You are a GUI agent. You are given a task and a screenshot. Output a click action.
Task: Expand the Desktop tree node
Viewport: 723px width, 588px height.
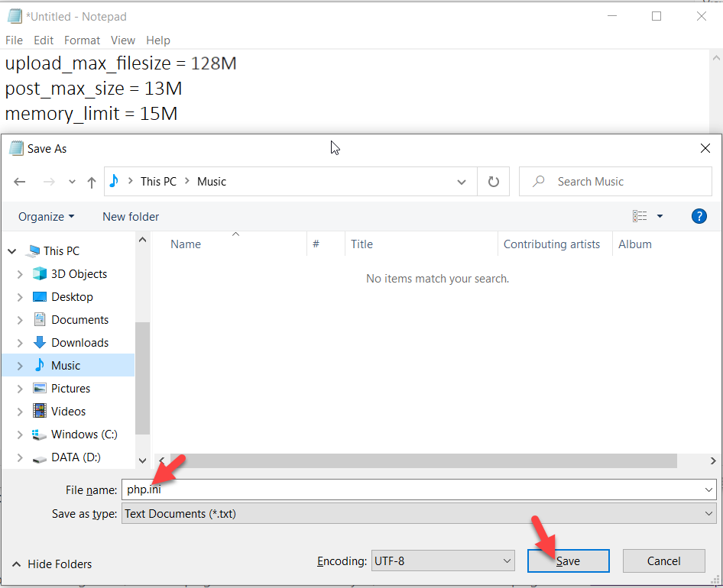20,297
